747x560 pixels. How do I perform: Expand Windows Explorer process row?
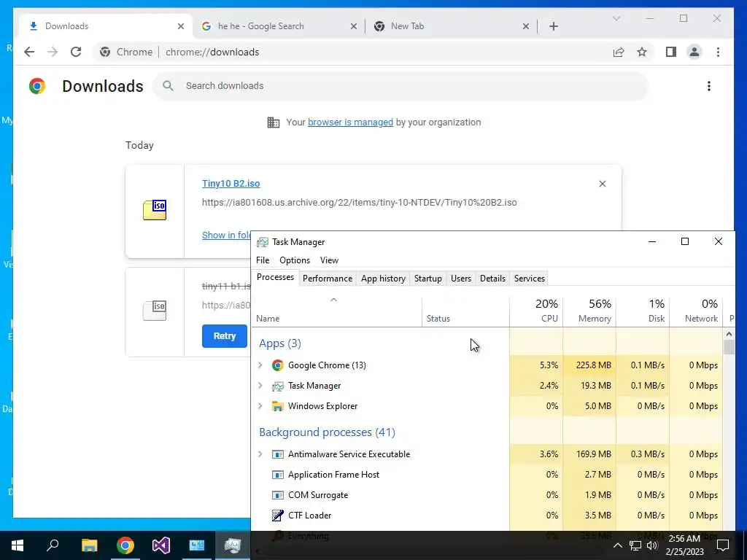(260, 406)
